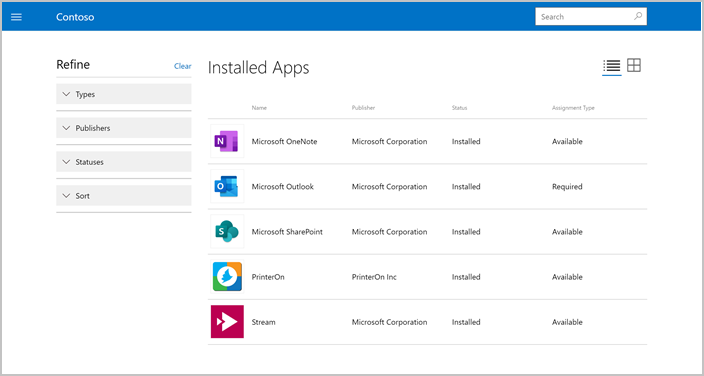Viewport: 704px width, 376px height.
Task: Click the Publisher column header
Action: click(363, 108)
